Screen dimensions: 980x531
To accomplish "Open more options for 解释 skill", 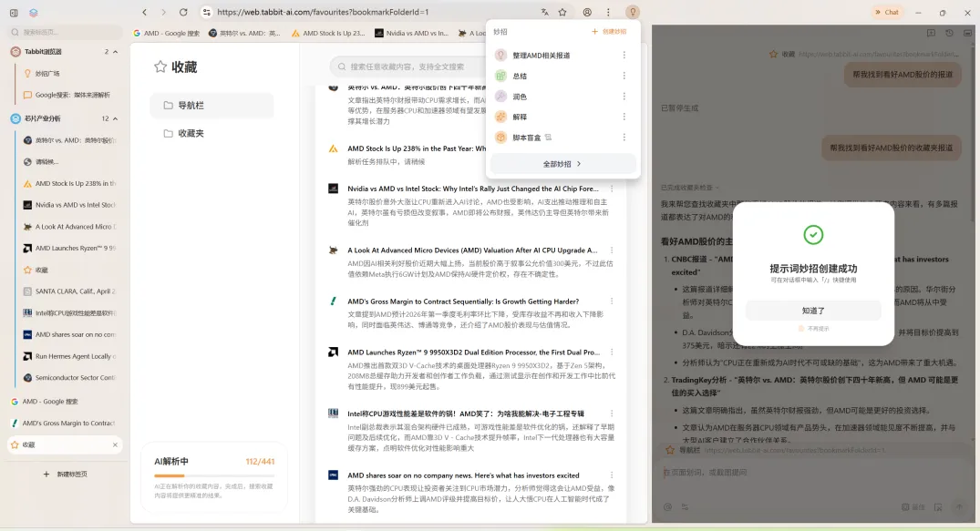I will coord(624,117).
